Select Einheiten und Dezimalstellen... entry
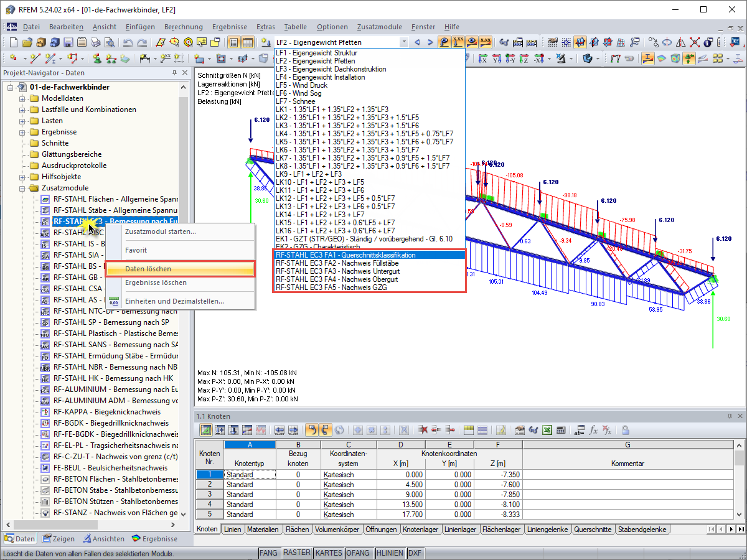The height and width of the screenshot is (560, 747). click(180, 301)
